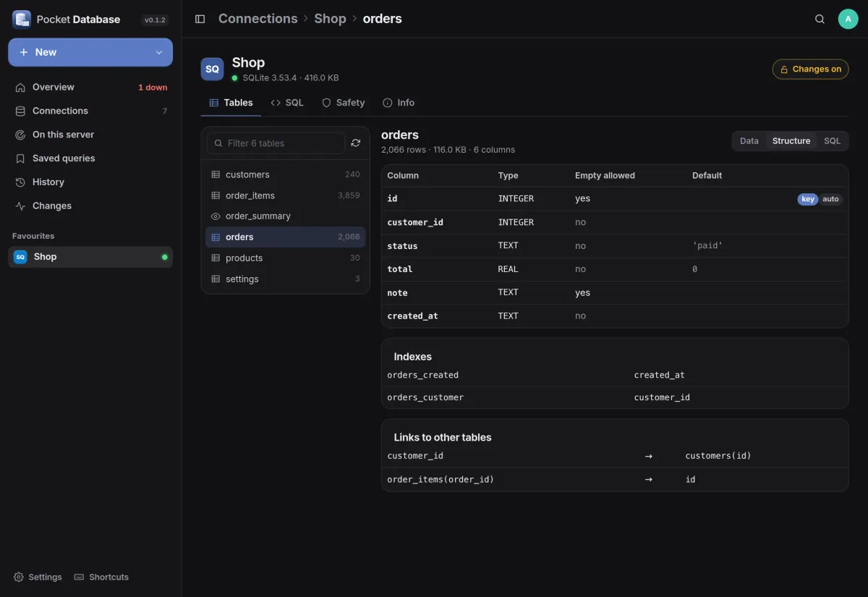The image size is (868, 597).
Task: Select the order_summary view
Action: point(286,216)
